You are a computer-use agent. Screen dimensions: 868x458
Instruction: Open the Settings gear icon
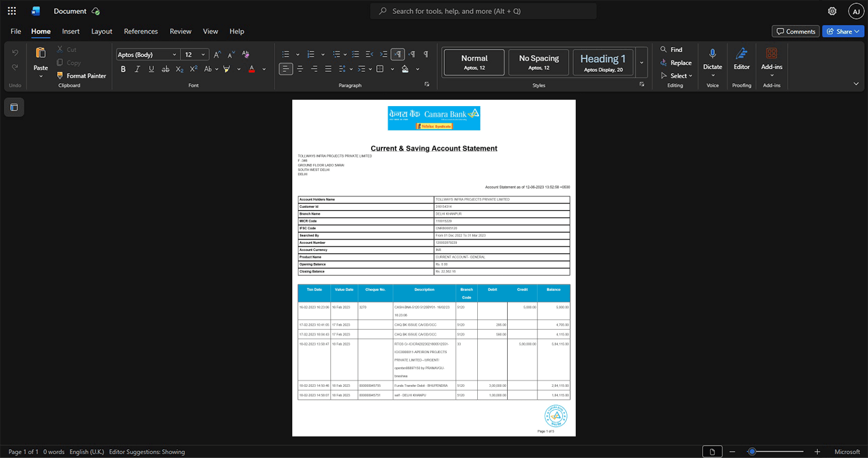click(x=832, y=11)
